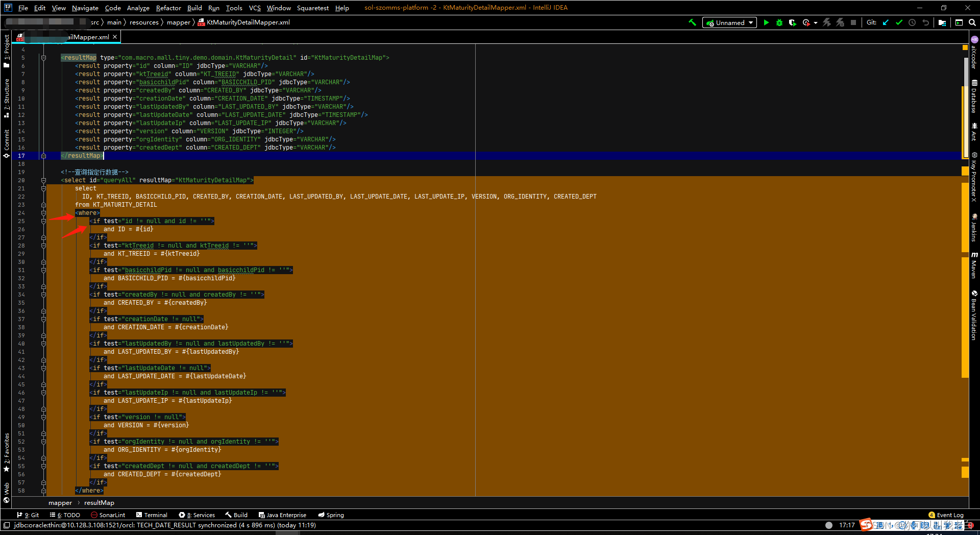
Task: Open the VCS menu
Action: tap(255, 8)
